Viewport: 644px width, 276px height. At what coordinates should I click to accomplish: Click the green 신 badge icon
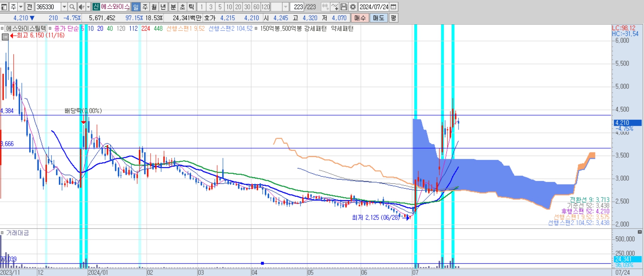click(x=96, y=7)
